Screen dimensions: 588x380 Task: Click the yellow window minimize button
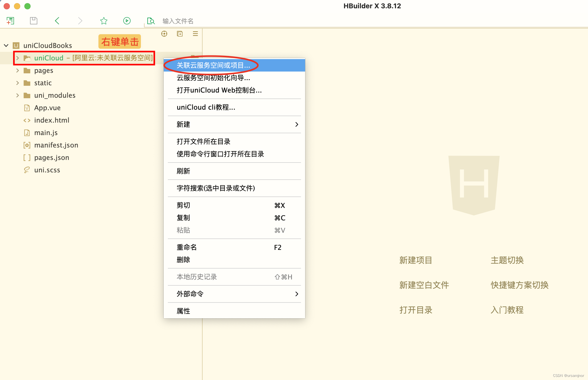tap(17, 6)
